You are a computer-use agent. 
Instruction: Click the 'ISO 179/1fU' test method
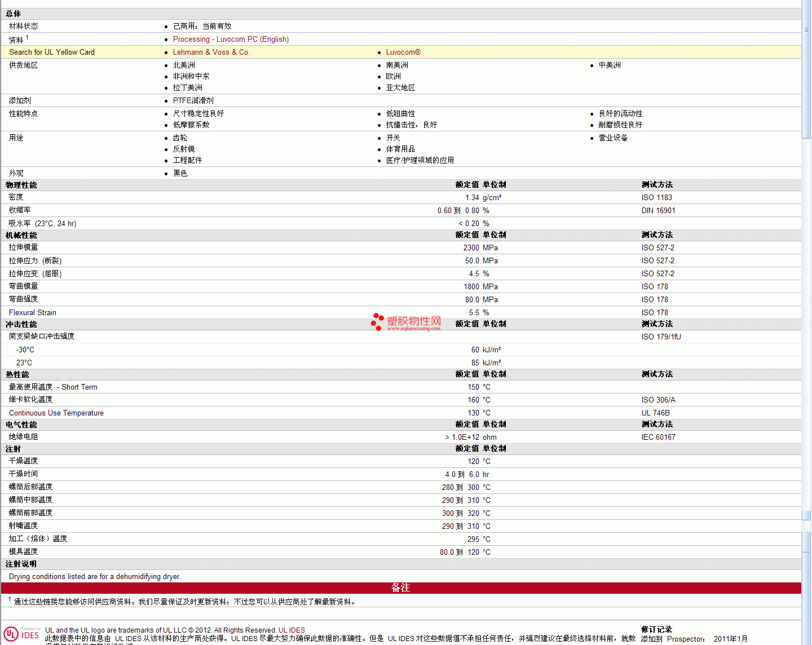coord(661,337)
